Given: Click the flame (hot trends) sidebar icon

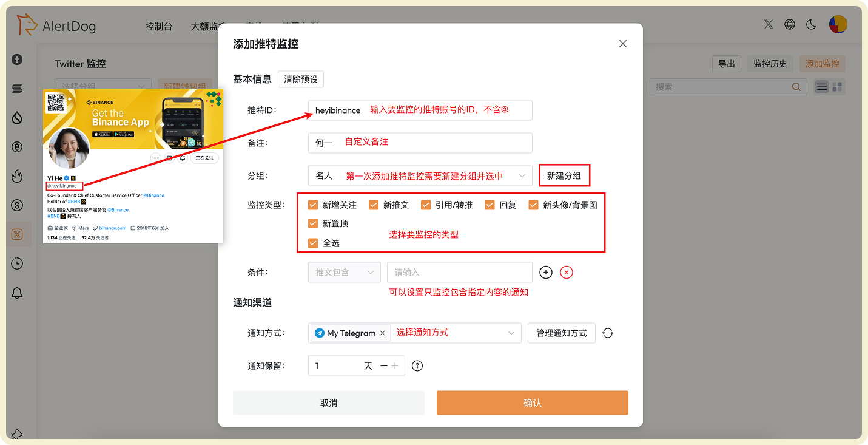Looking at the screenshot, I should (x=17, y=176).
